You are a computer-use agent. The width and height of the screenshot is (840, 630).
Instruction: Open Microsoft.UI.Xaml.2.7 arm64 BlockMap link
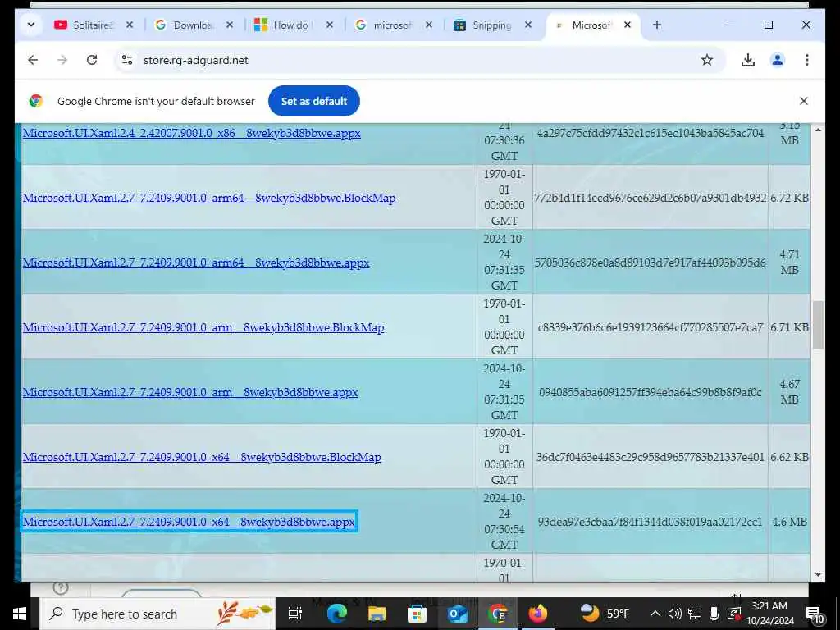[x=209, y=198]
